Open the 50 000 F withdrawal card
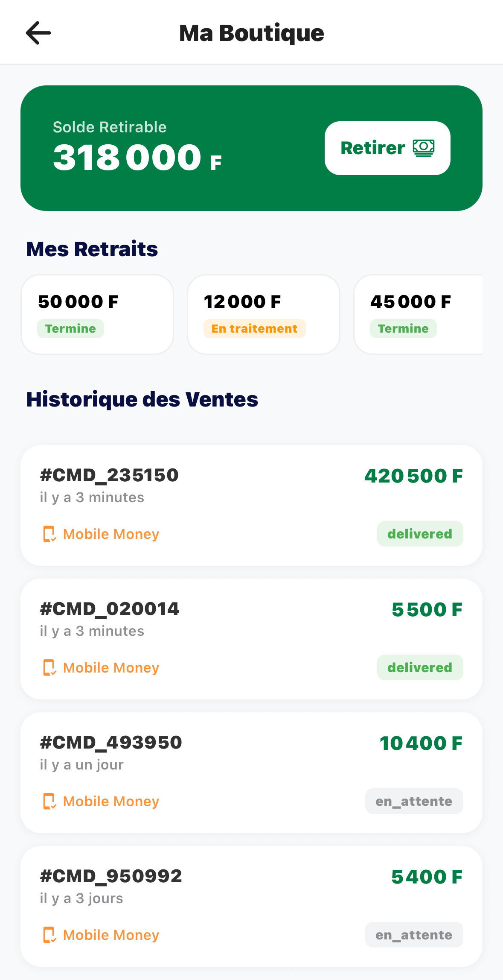Viewport: 503px width, 980px height. 97,314
